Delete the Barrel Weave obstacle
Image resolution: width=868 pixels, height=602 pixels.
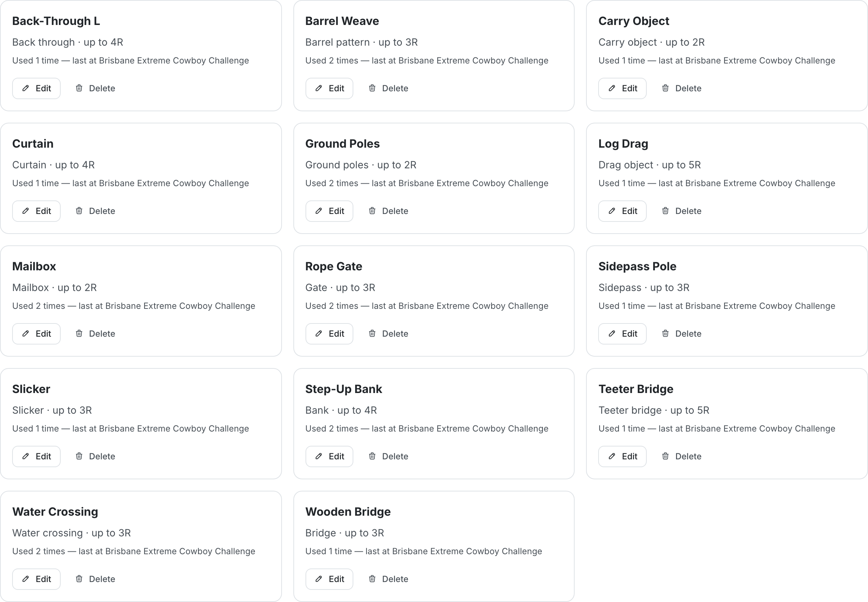click(388, 88)
